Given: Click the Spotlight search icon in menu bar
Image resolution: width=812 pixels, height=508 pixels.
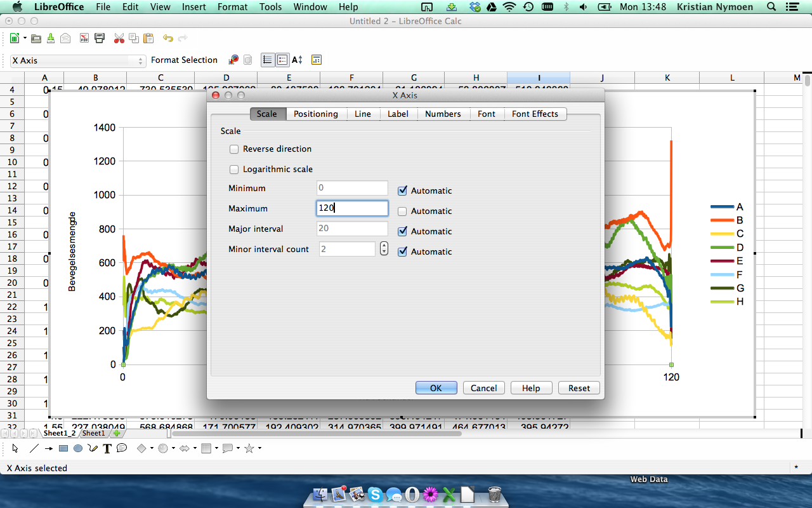Looking at the screenshot, I should coord(771,7).
